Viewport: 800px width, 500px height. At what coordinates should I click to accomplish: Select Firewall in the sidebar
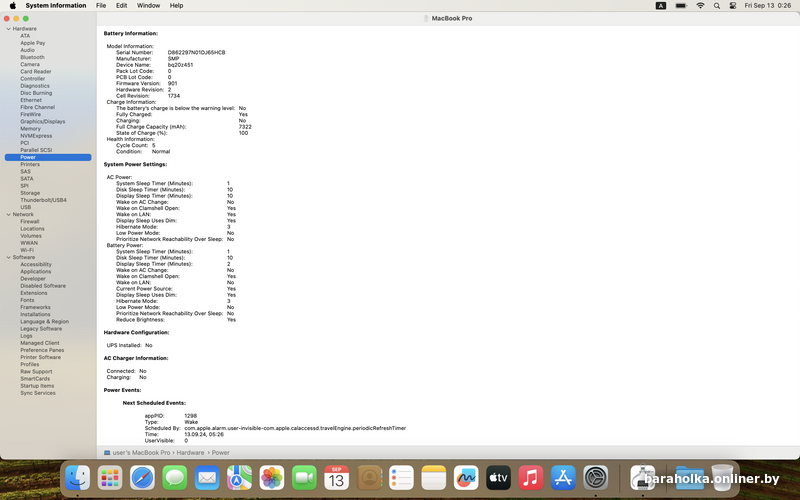pos(30,222)
